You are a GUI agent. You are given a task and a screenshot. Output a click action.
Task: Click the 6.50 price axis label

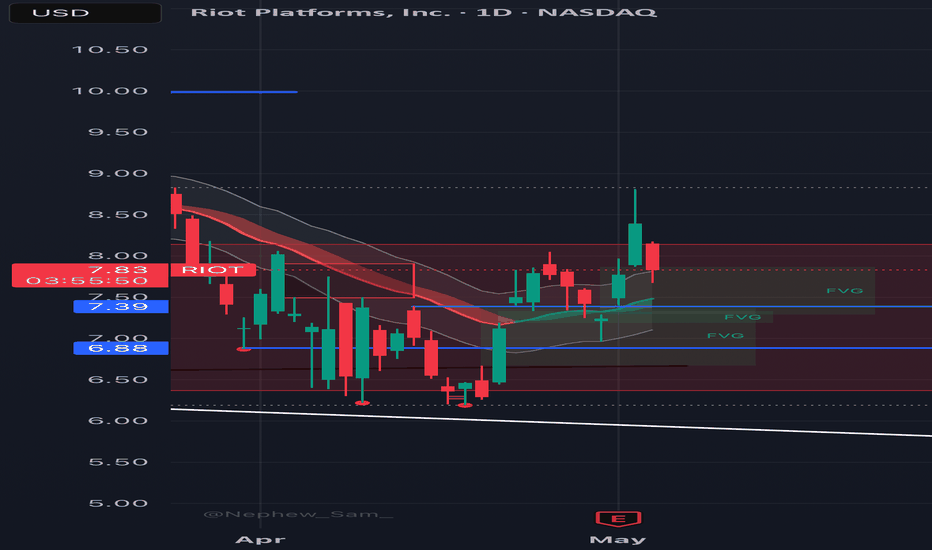click(118, 380)
